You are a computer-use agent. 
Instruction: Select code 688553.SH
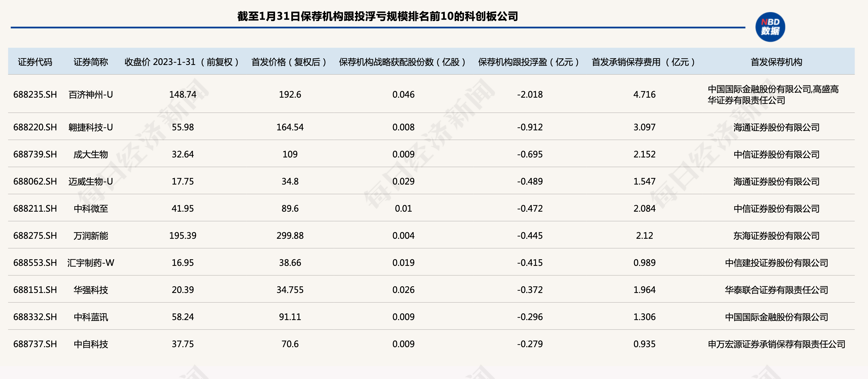(x=35, y=263)
